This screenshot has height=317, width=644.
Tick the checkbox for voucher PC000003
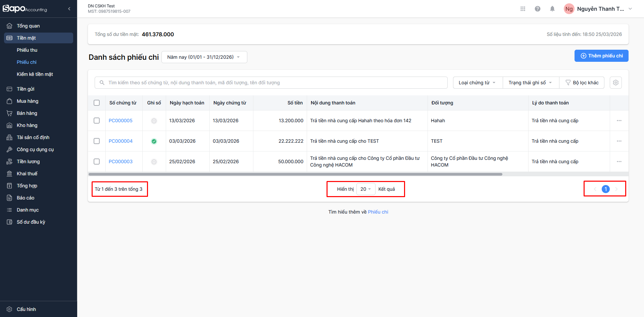tap(97, 162)
